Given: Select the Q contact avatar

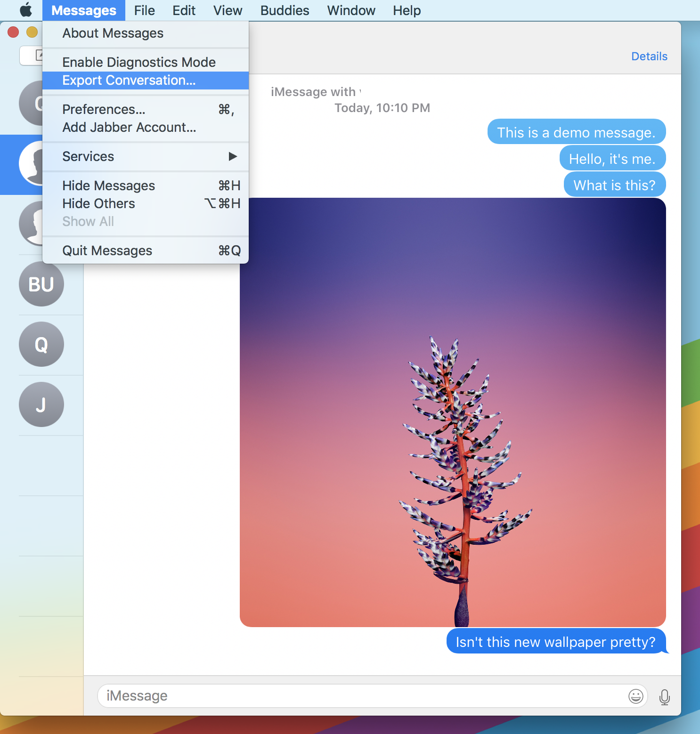Looking at the screenshot, I should (41, 344).
